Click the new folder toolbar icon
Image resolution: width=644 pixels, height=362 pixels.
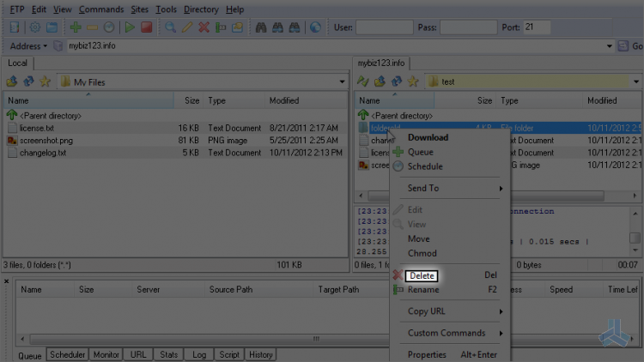[237, 27]
